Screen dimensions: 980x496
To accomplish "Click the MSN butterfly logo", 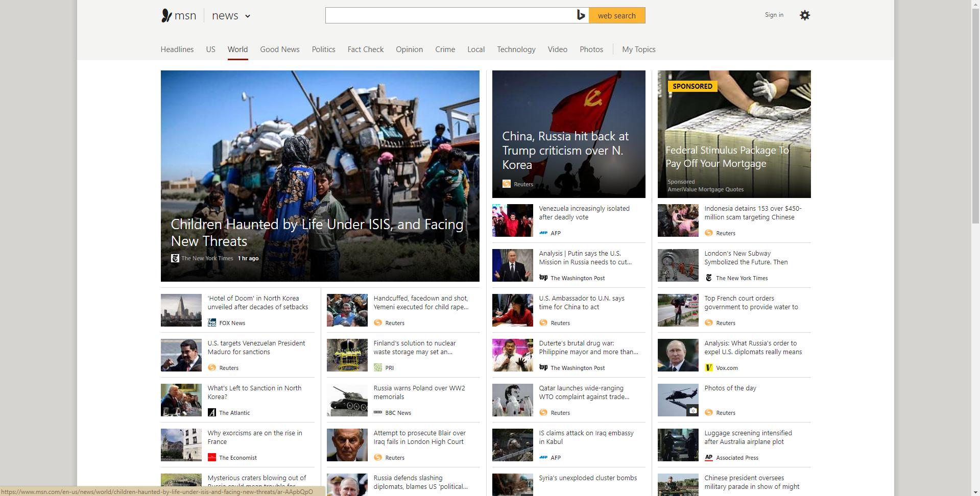I will 166,15.
